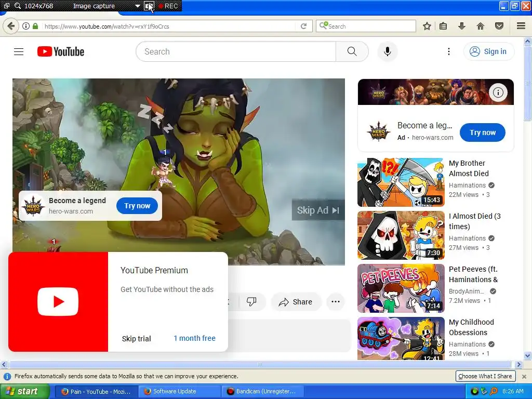Click the YouTube Premium red logo tile
This screenshot has width=532, height=399.
[58, 302]
